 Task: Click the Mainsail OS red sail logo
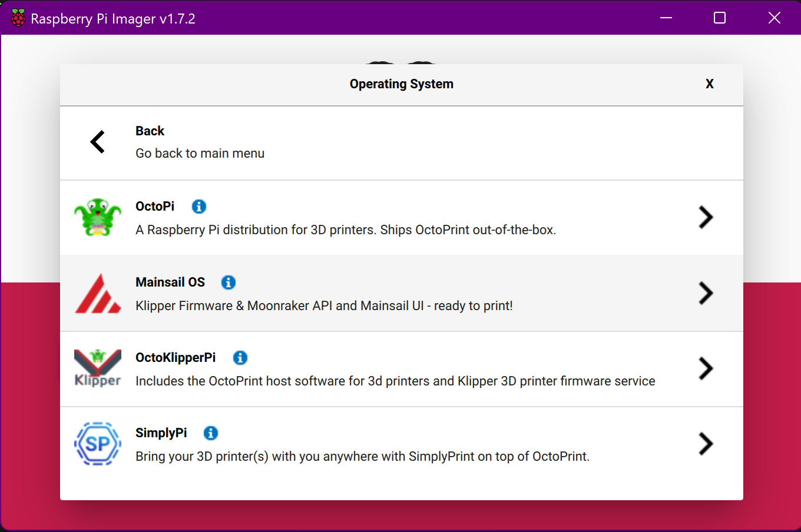point(98,293)
